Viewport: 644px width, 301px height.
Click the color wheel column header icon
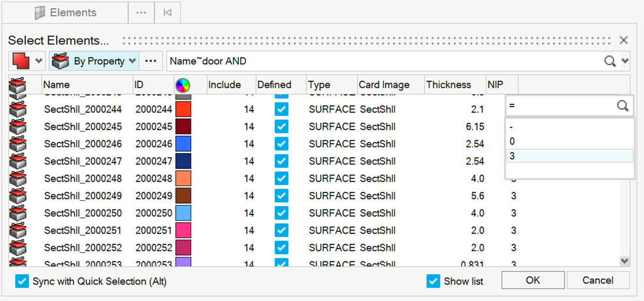183,85
